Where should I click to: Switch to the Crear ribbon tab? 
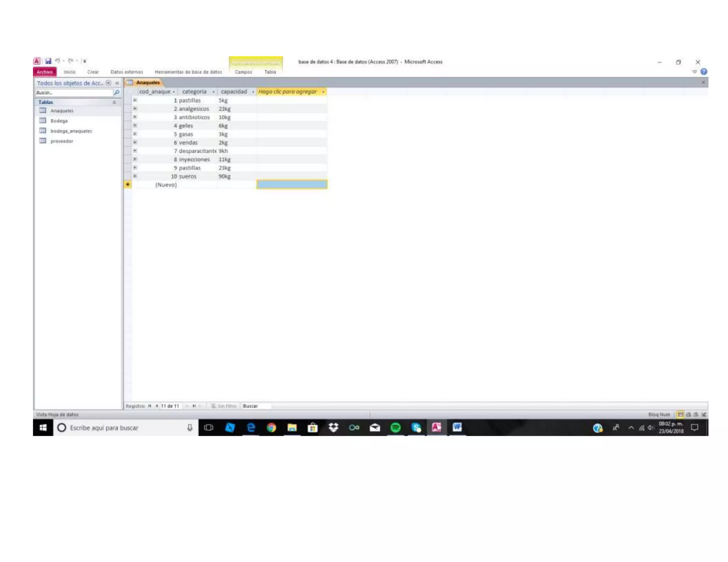(x=93, y=72)
